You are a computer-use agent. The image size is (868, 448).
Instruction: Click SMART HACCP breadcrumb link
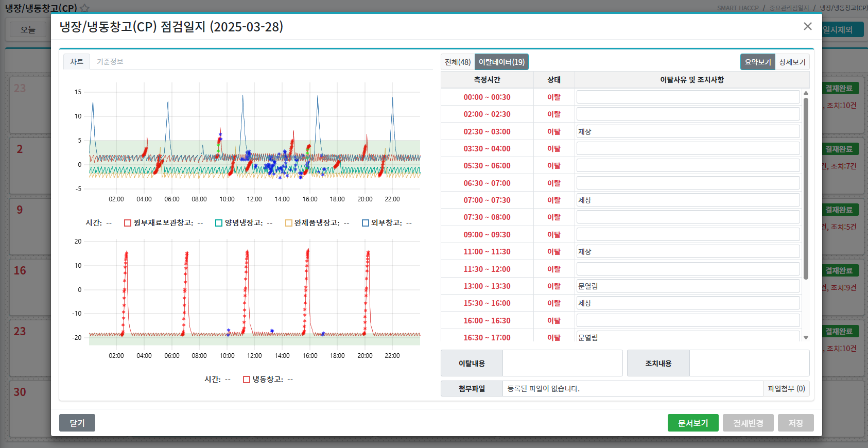(738, 8)
